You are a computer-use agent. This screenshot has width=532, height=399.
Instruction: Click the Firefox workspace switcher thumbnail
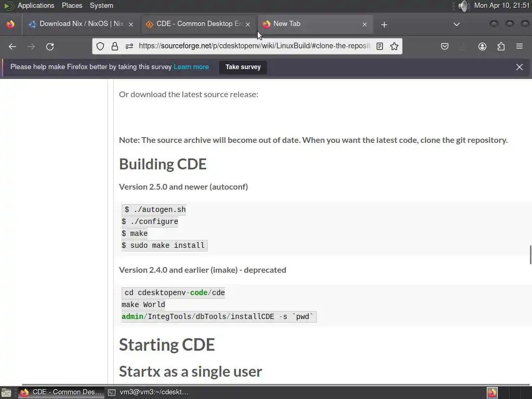tap(493, 393)
